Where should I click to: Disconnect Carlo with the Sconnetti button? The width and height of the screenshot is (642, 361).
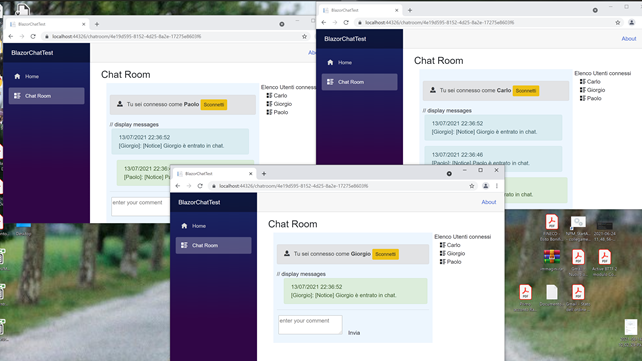(x=526, y=91)
